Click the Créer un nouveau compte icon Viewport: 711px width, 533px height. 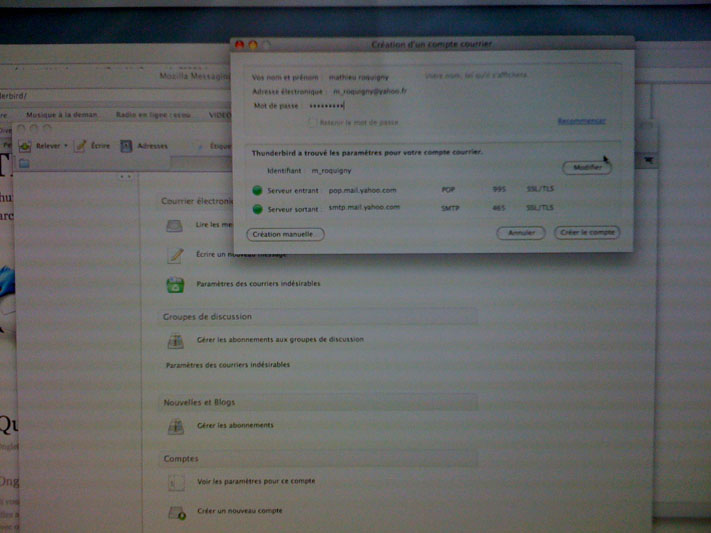177,513
